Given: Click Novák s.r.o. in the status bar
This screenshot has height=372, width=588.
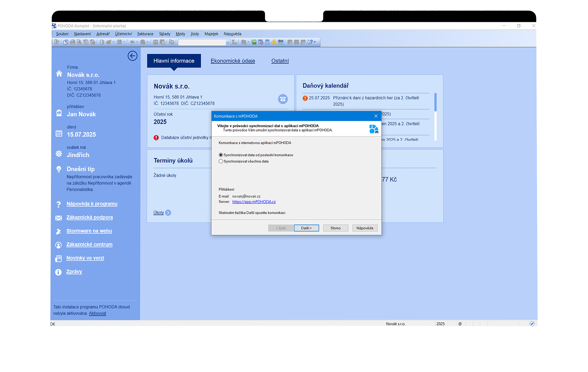Looking at the screenshot, I should point(395,324).
